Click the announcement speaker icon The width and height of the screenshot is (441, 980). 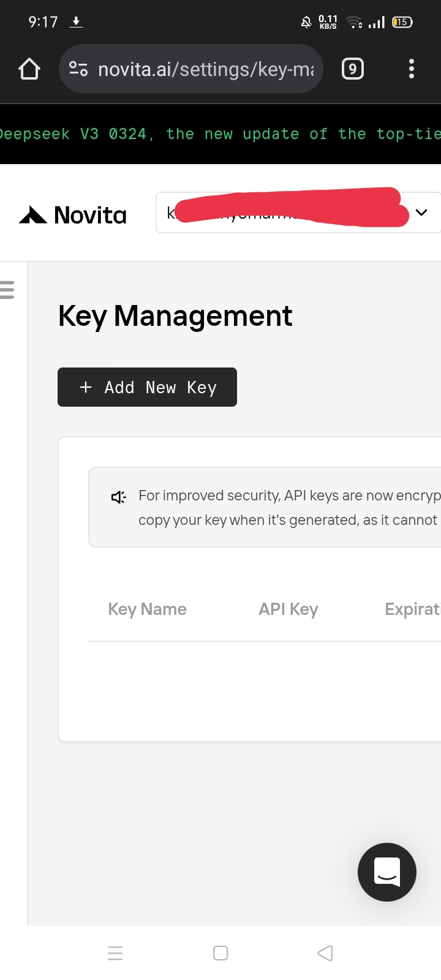tap(118, 497)
